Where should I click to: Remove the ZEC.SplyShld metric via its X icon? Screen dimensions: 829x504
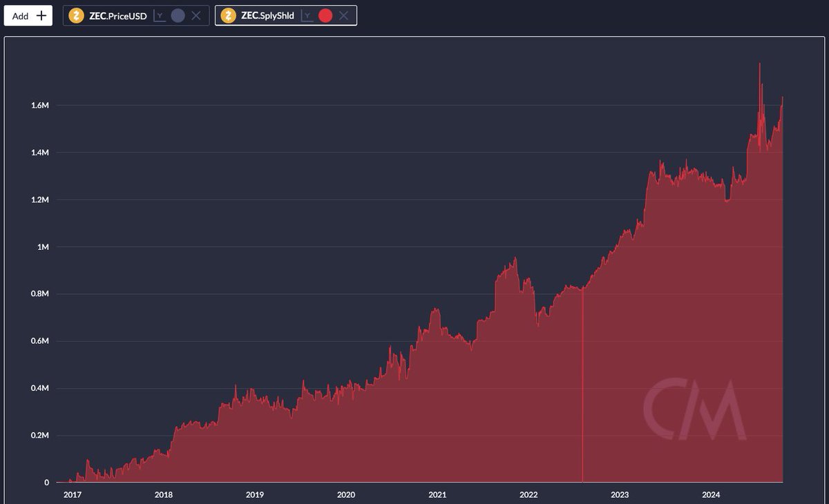342,14
